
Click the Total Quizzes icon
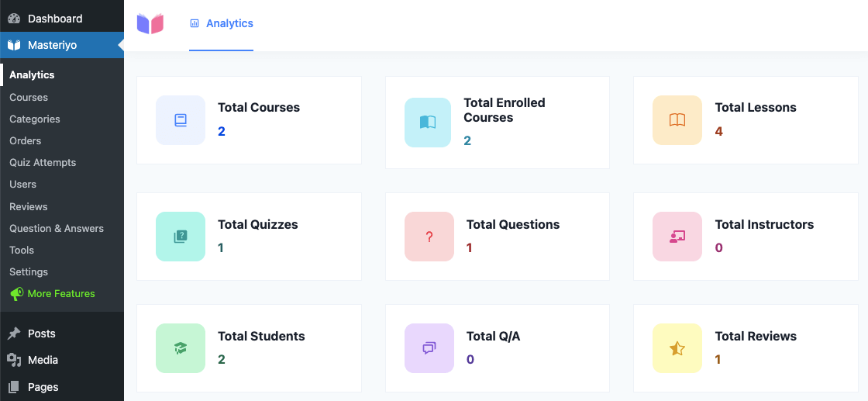(x=181, y=237)
